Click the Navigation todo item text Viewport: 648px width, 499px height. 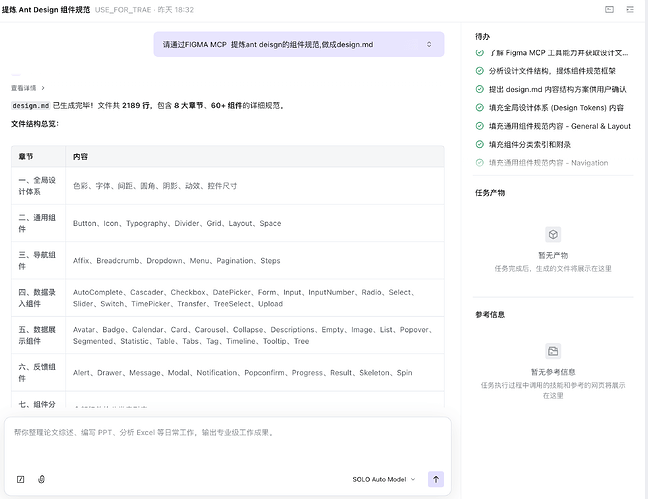tap(548, 163)
